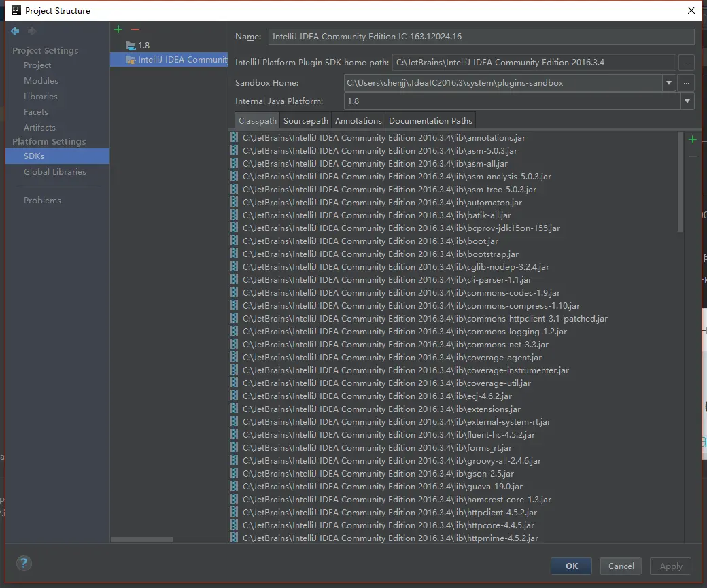Viewport: 707px width, 588px height.
Task: Open the Modules settings page
Action: point(57,81)
